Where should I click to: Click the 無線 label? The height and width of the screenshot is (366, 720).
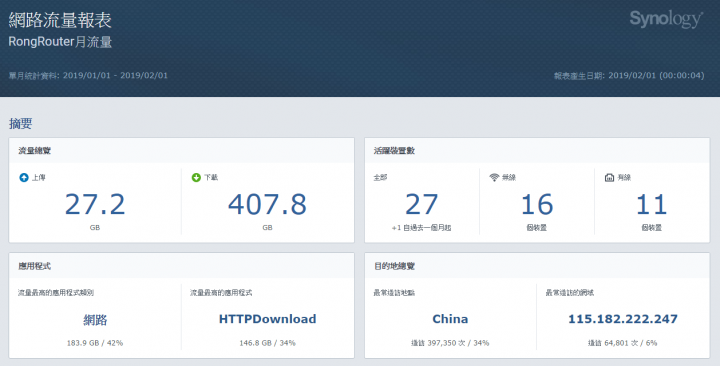[x=509, y=177]
